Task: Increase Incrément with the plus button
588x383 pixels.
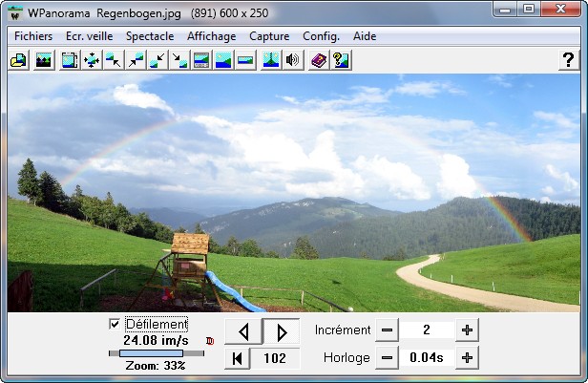Action: click(x=467, y=330)
